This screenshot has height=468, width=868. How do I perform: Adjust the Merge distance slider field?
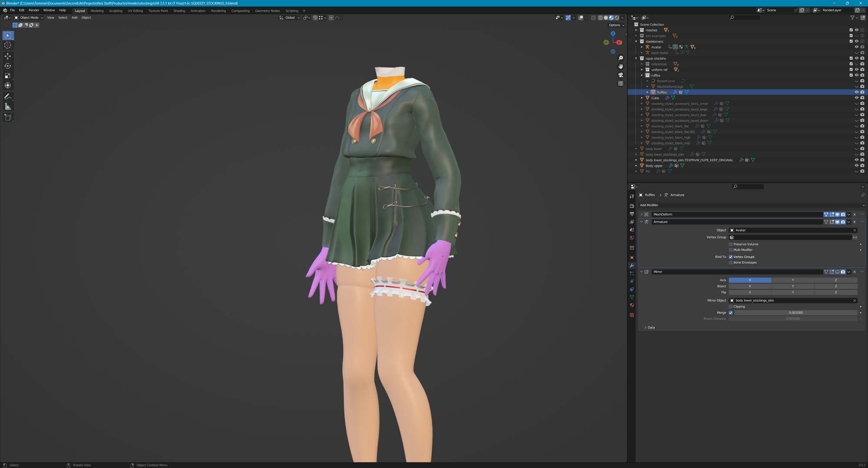click(x=795, y=313)
